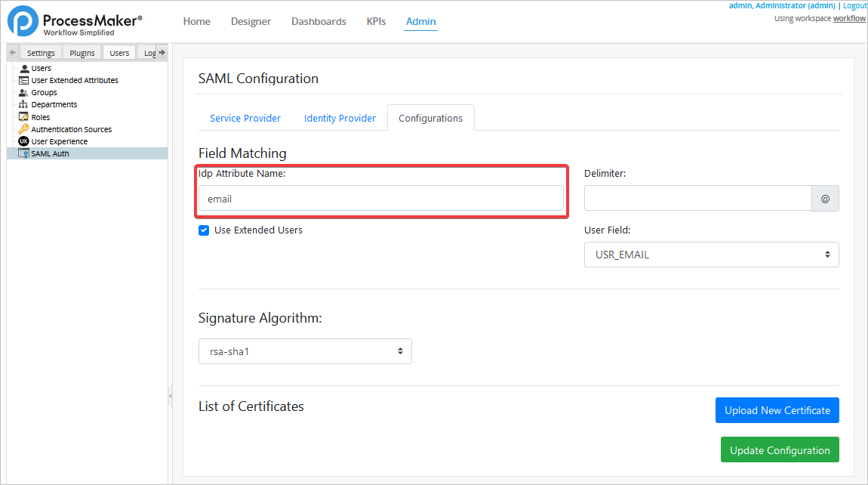Click the Upload New Certificate button
Image resolution: width=868 pixels, height=485 pixels.
(x=777, y=410)
